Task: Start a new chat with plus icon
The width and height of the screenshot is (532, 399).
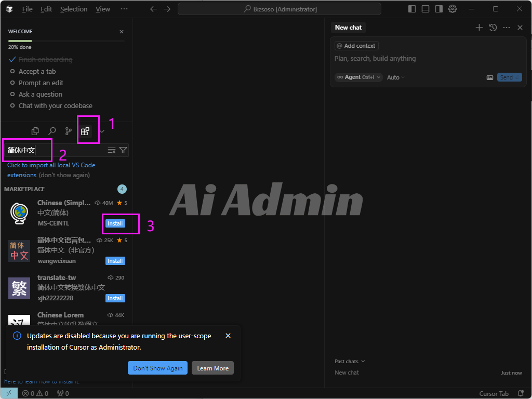Action: click(x=479, y=28)
